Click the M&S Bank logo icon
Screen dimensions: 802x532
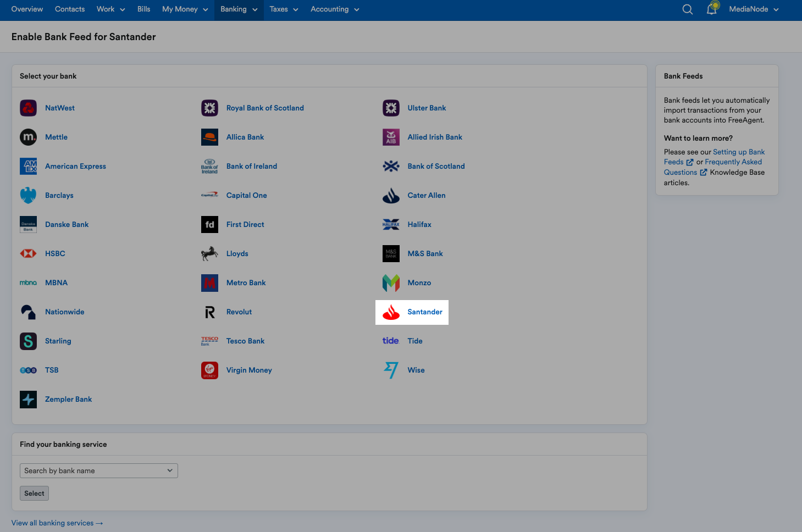point(391,254)
